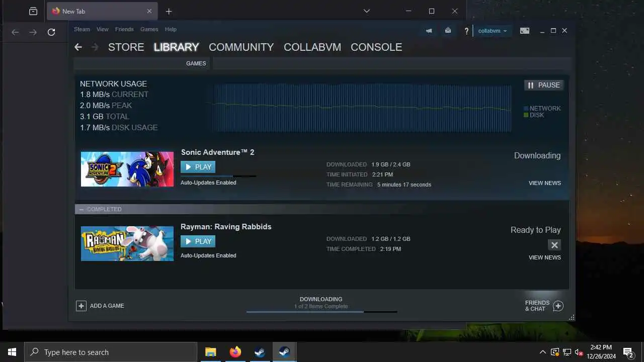Open the Games menu
This screenshot has height=362, width=644.
pos(149,29)
